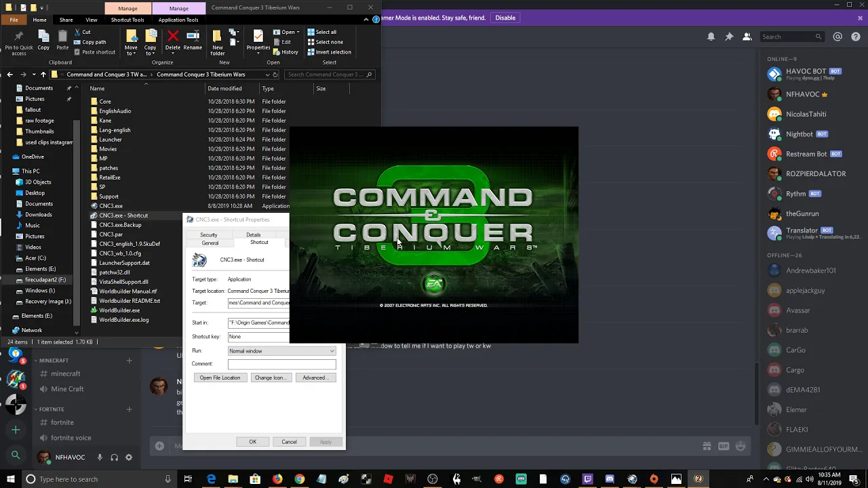Open the Copy to dropdown

151,42
